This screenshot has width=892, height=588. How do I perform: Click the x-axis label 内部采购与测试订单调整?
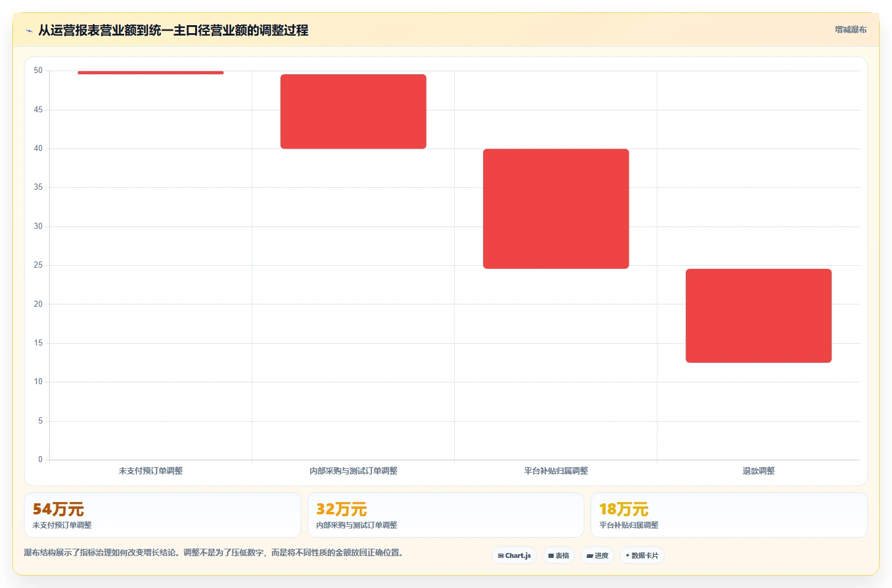353,471
